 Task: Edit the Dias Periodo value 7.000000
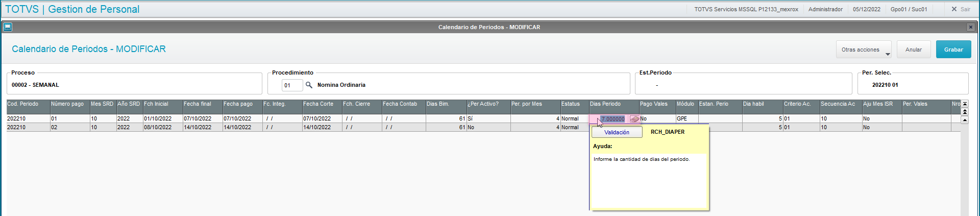pos(612,119)
